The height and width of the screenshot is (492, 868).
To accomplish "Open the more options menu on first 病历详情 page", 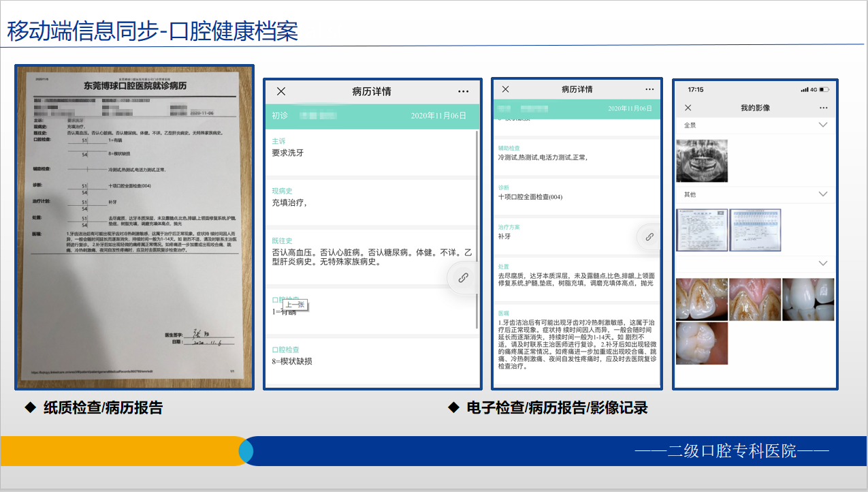I will tap(463, 91).
